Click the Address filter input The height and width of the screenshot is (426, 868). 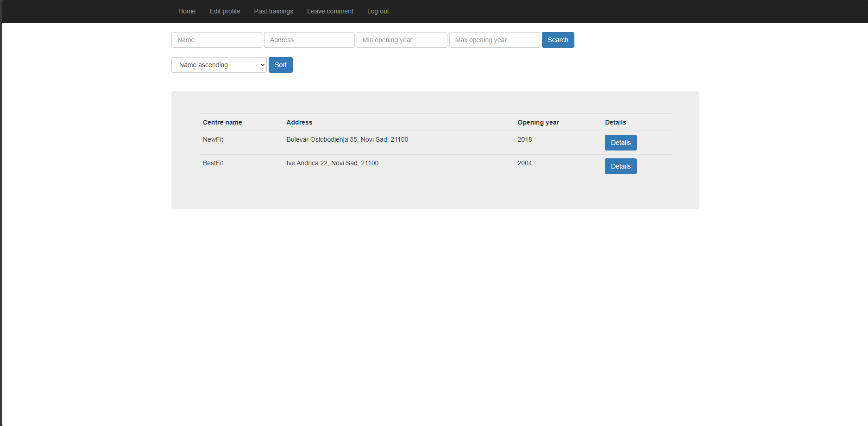309,40
